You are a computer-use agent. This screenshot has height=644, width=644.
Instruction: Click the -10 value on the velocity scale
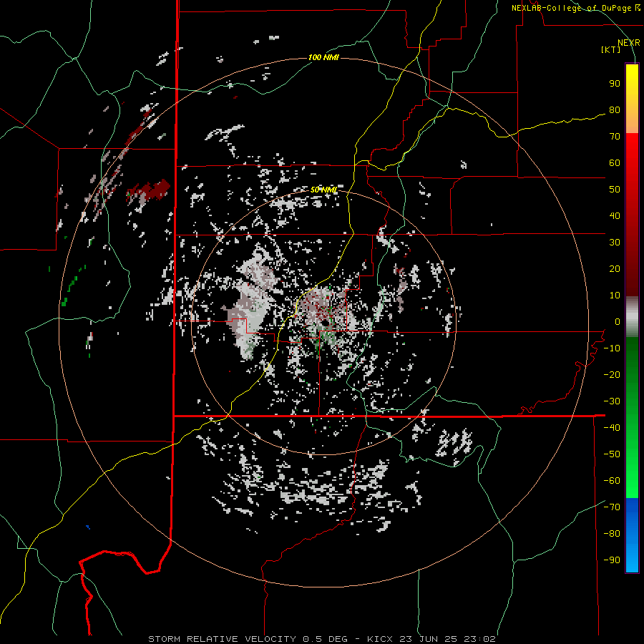pyautogui.click(x=612, y=348)
